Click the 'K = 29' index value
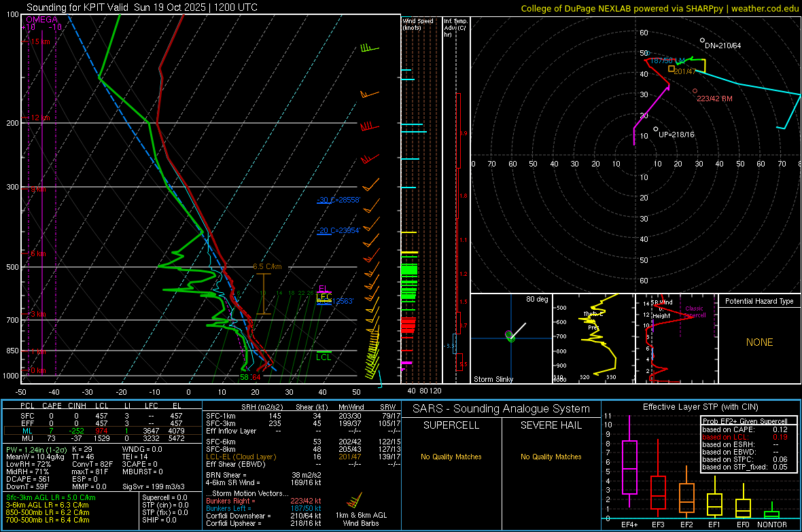The width and height of the screenshot is (802, 532). [x=82, y=449]
